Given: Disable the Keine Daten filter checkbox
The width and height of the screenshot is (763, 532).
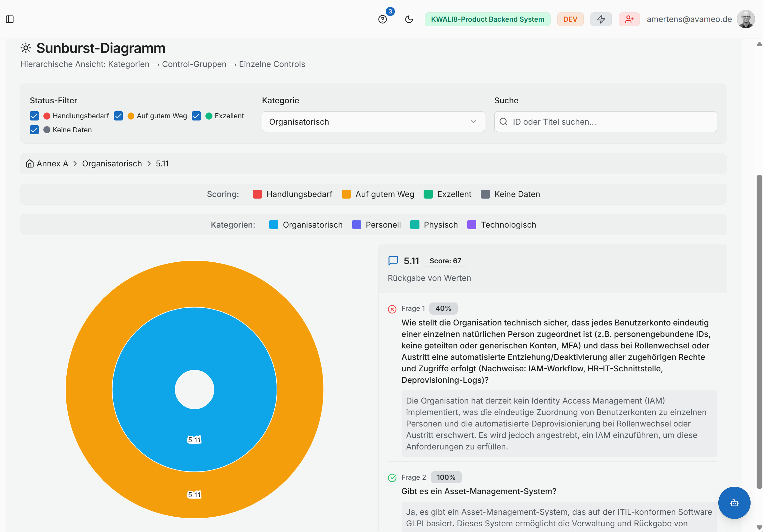Looking at the screenshot, I should pyautogui.click(x=34, y=130).
